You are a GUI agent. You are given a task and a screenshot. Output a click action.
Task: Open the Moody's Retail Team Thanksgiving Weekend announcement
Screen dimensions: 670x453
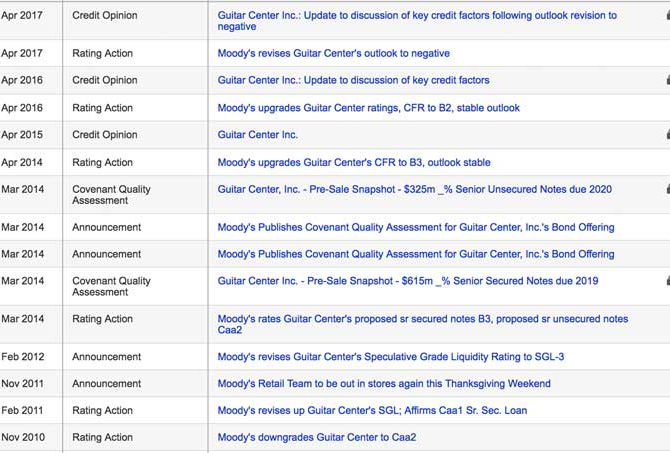(x=383, y=384)
